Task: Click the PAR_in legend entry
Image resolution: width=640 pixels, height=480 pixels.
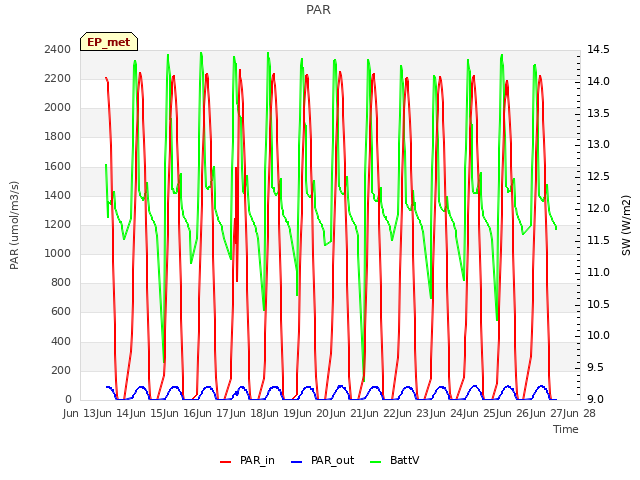Action: pyautogui.click(x=247, y=460)
